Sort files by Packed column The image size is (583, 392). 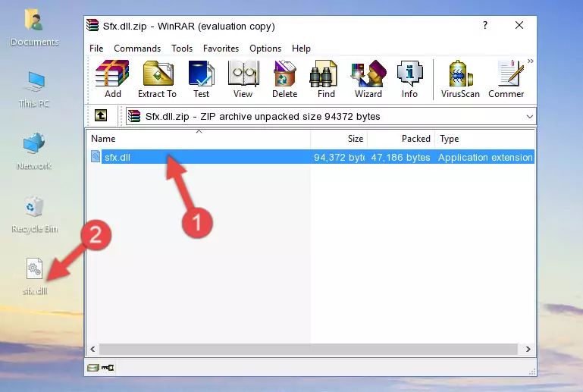point(401,139)
